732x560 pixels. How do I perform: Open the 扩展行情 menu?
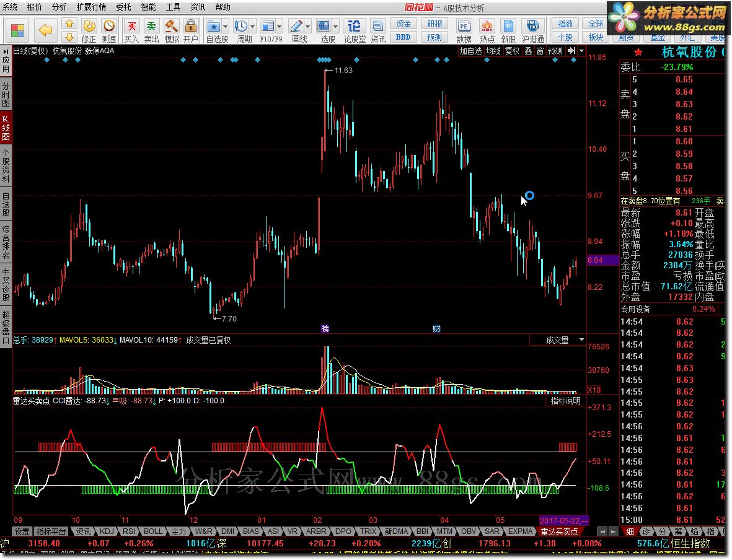pos(91,7)
